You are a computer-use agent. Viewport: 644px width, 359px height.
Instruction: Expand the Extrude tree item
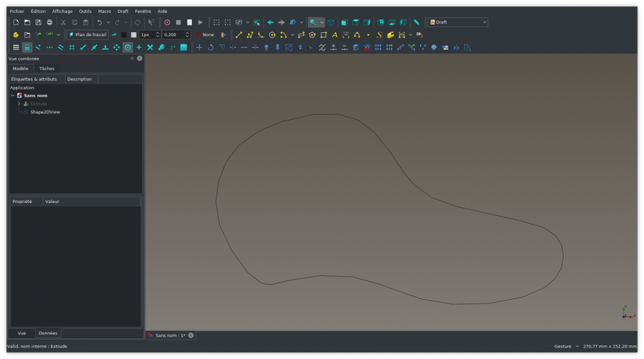pyautogui.click(x=19, y=104)
